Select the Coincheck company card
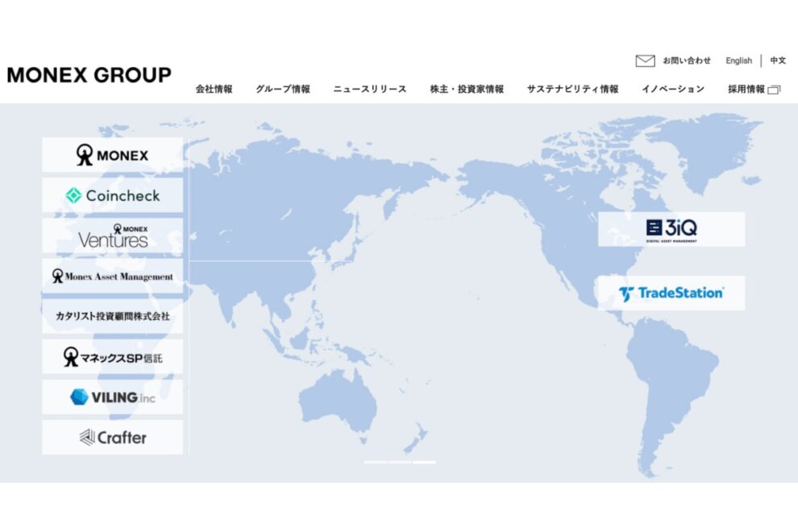 [x=113, y=195]
